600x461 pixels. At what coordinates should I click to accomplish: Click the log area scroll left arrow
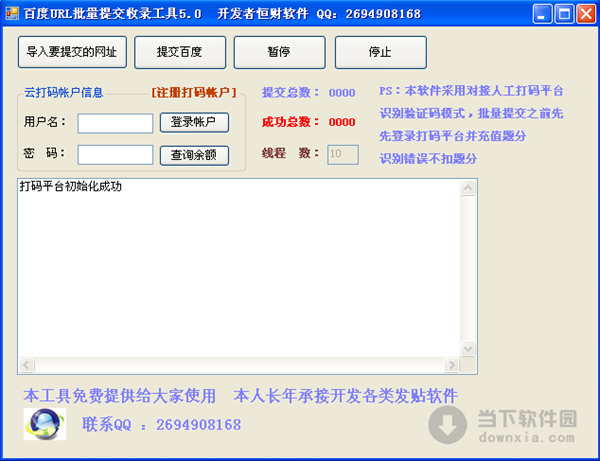[x=26, y=365]
